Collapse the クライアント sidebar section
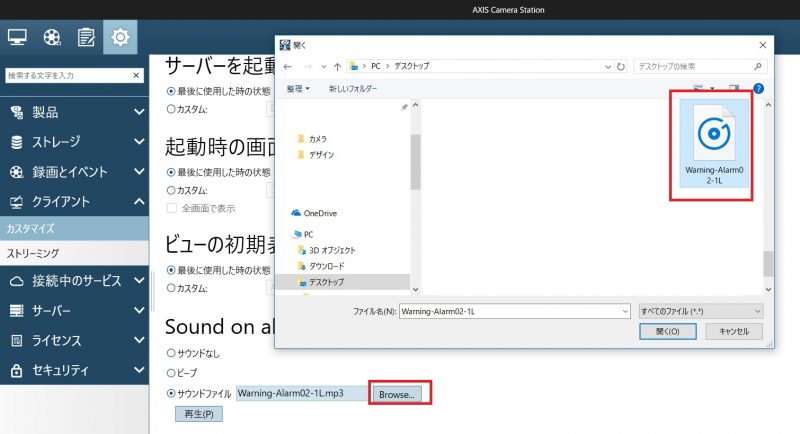 139,202
